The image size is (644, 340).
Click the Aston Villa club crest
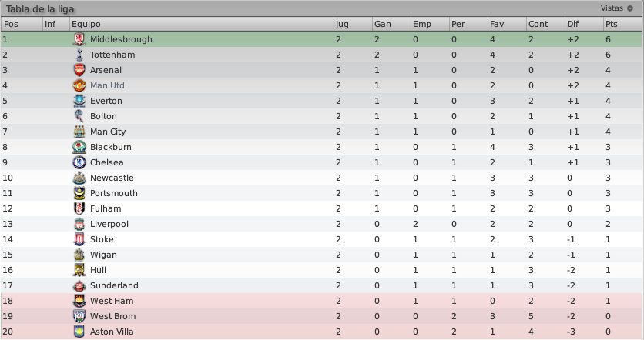(79, 332)
